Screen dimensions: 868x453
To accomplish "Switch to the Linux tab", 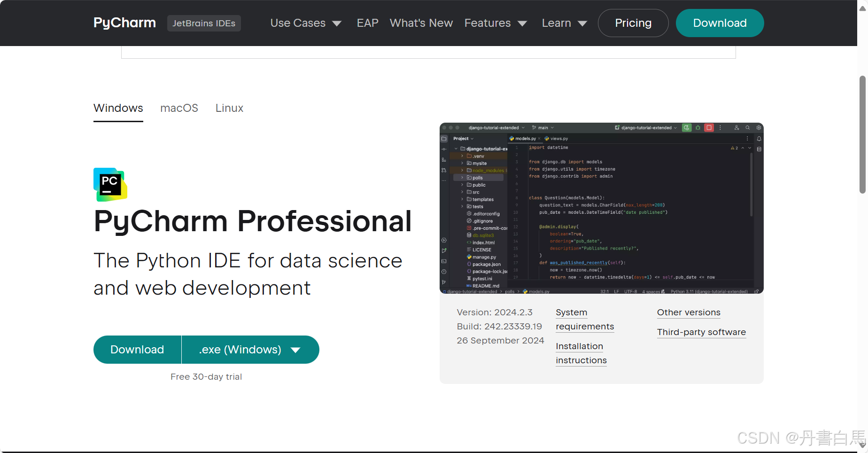I will [229, 108].
